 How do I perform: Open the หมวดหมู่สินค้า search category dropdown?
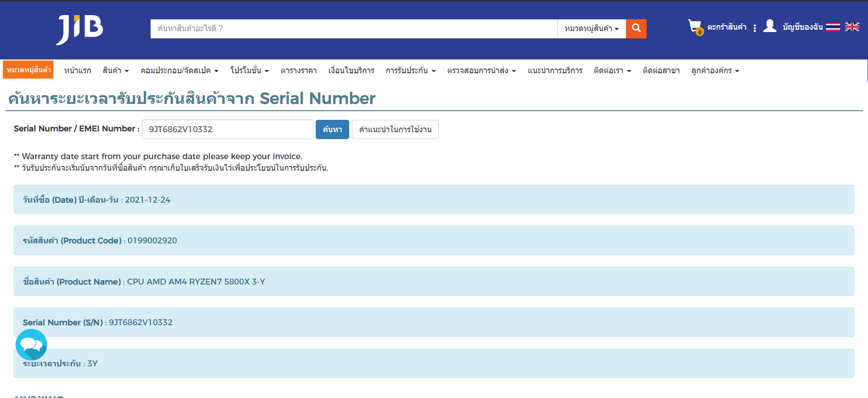(592, 28)
